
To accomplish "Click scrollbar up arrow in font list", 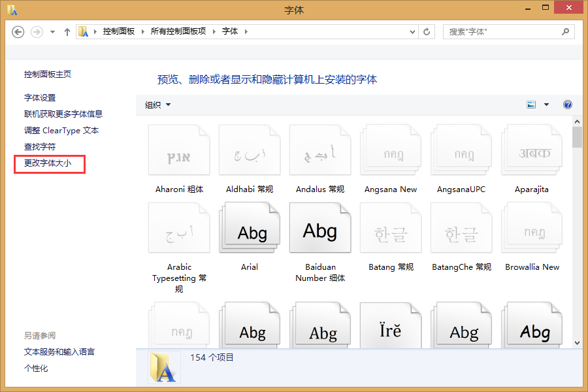I will (577, 121).
